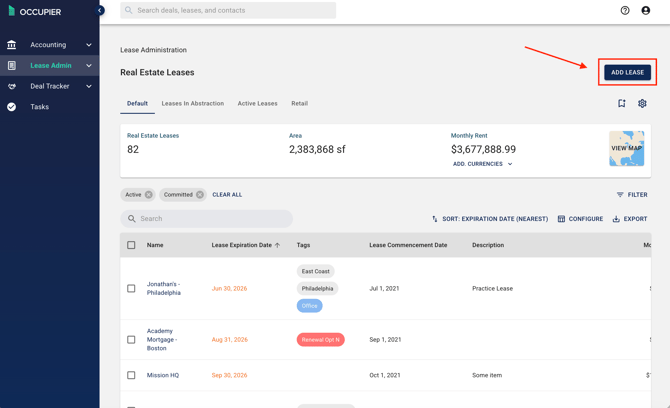Select the Academy Mortgage - Boston row checkbox
Viewport: 670px width, 408px height.
[x=131, y=340]
